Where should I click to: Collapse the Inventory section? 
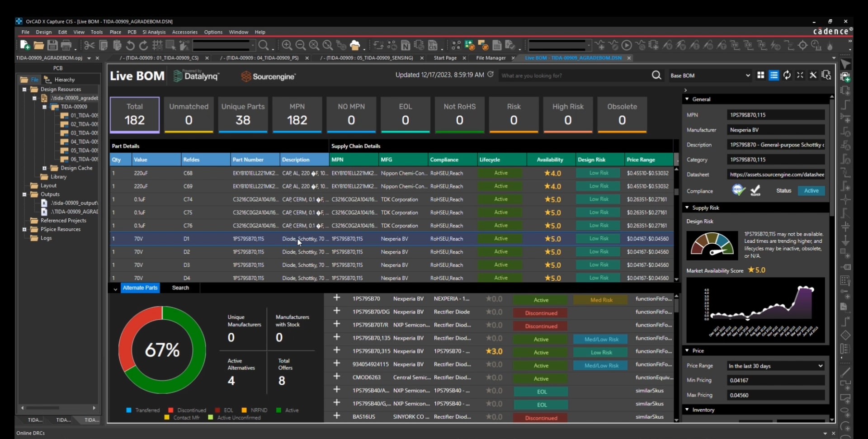tap(687, 410)
